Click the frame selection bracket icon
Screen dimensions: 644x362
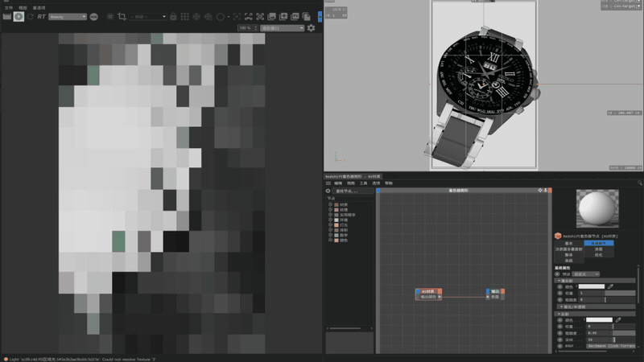(x=249, y=16)
